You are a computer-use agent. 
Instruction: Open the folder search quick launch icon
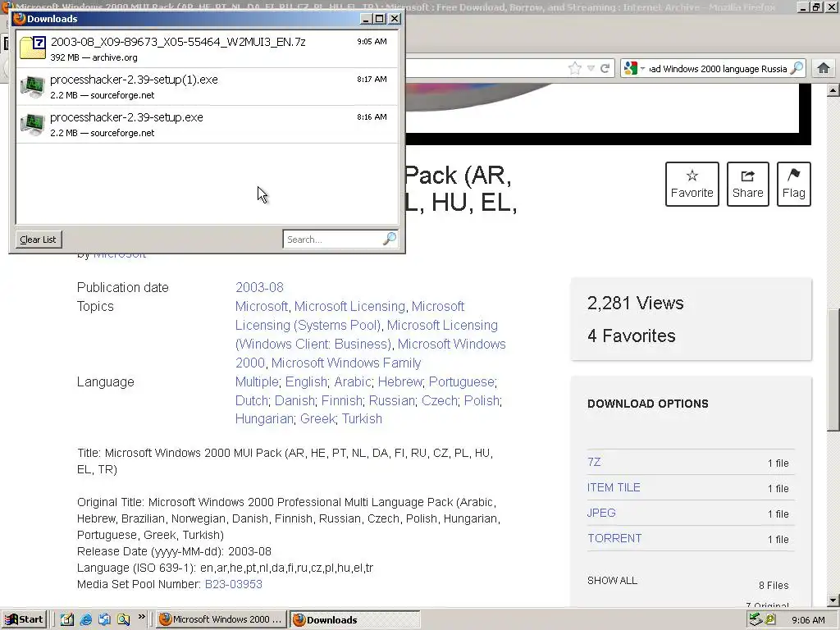[x=123, y=619]
